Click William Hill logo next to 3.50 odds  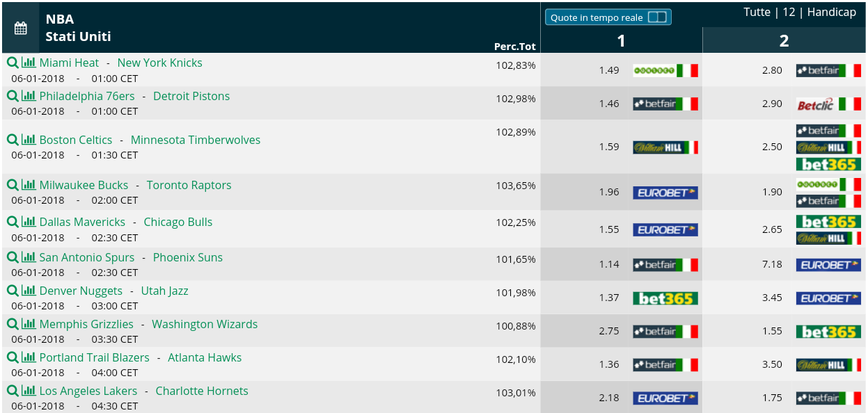pos(829,364)
